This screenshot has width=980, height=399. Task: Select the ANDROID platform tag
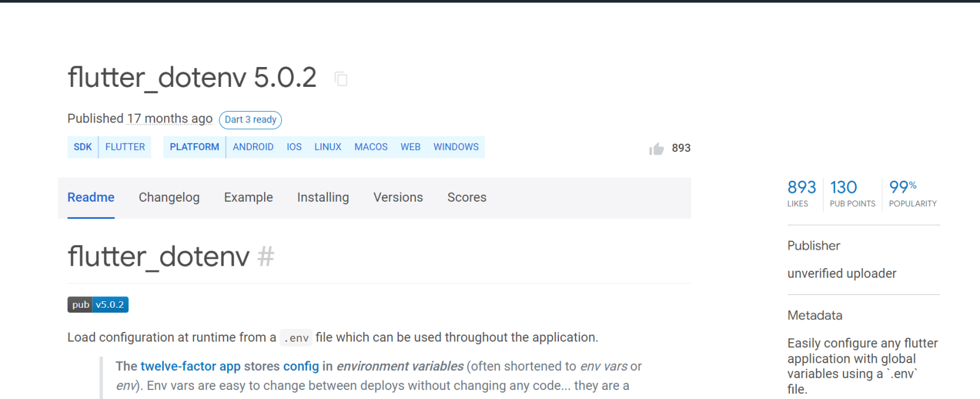(x=253, y=147)
